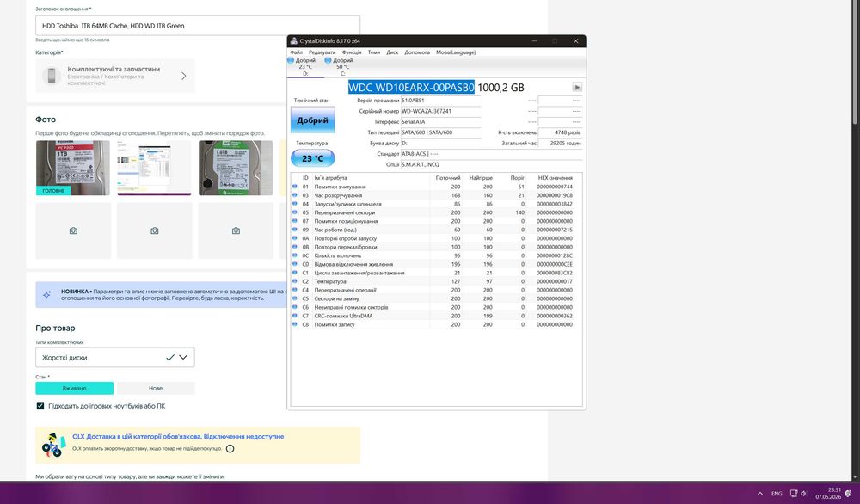Click next disk arrow button in CrystalDiskInfo
Image resolution: width=860 pixels, height=504 pixels.
click(x=577, y=87)
